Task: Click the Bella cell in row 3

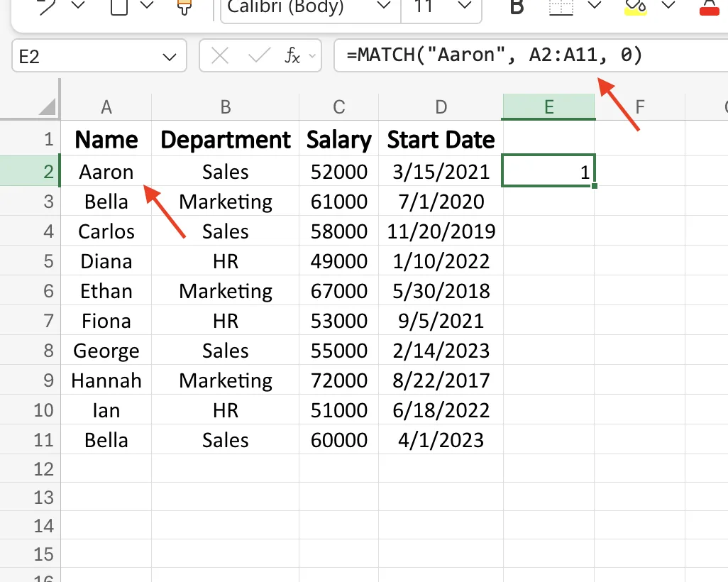Action: coord(106,201)
